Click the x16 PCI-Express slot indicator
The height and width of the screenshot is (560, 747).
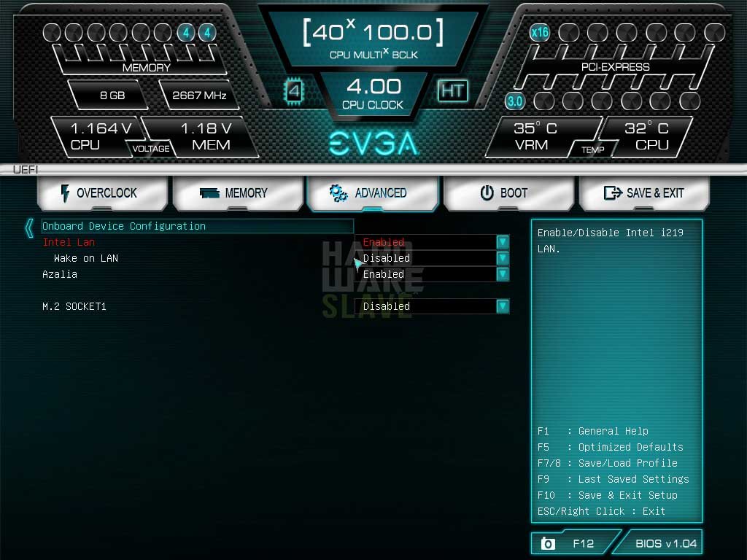click(x=539, y=32)
